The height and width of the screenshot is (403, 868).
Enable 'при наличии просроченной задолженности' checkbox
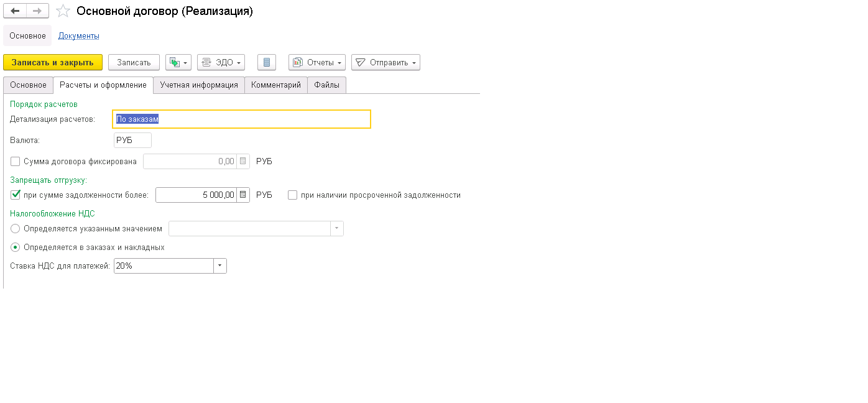293,195
